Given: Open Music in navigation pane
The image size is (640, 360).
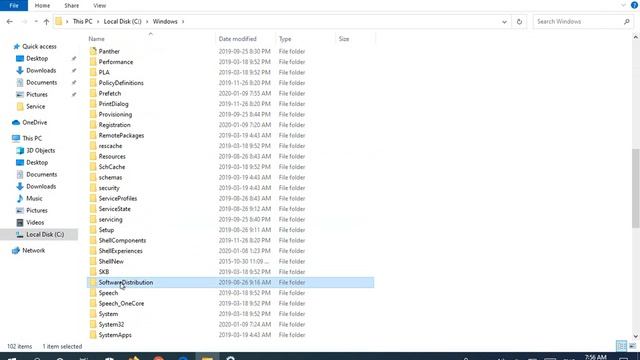Looking at the screenshot, I should [34, 198].
